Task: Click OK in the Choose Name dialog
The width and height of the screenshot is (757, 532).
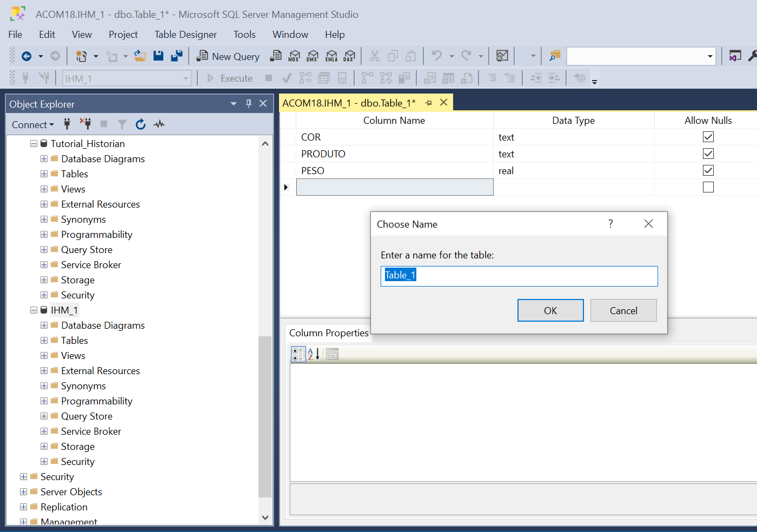Action: pyautogui.click(x=550, y=310)
